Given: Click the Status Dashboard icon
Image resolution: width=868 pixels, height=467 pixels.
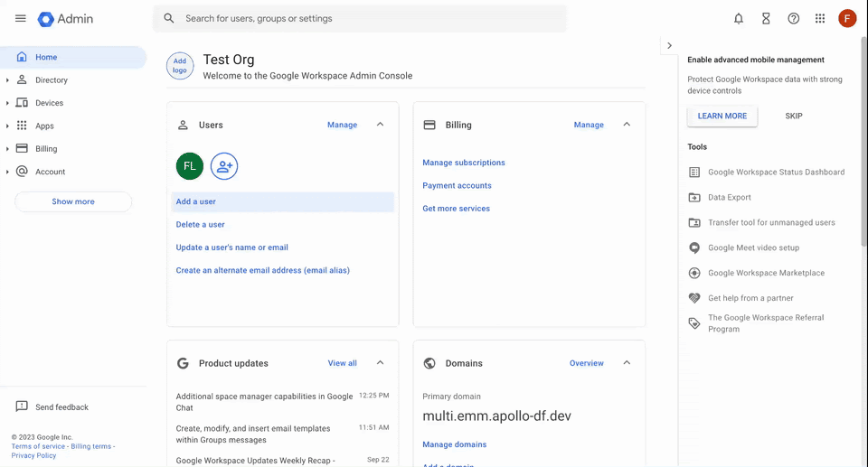Looking at the screenshot, I should [x=694, y=173].
